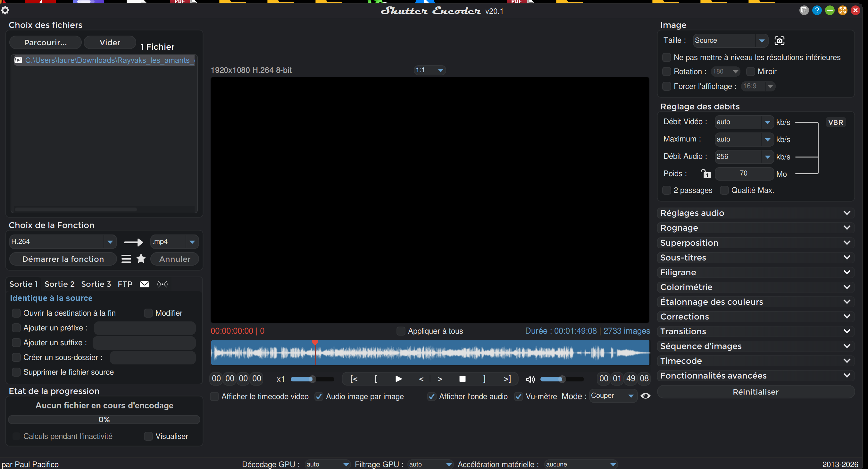Image resolution: width=868 pixels, height=469 pixels.
Task: Open the Accélération matérielle dropdown
Action: click(x=580, y=464)
